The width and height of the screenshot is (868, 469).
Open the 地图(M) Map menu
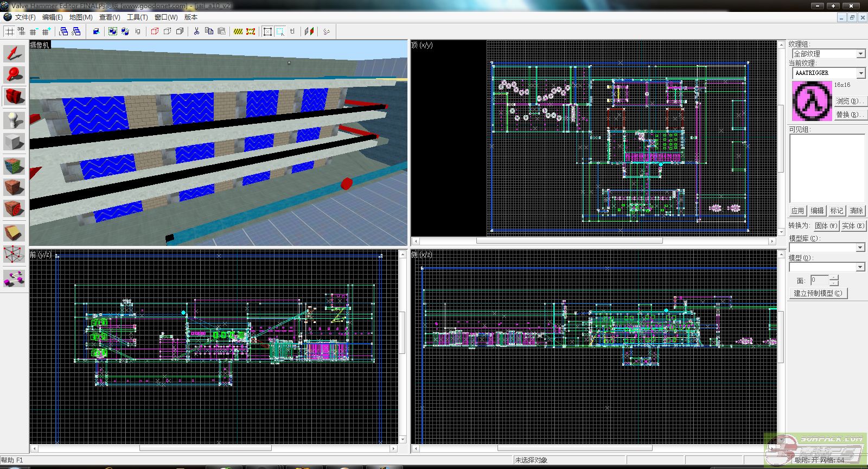point(81,17)
